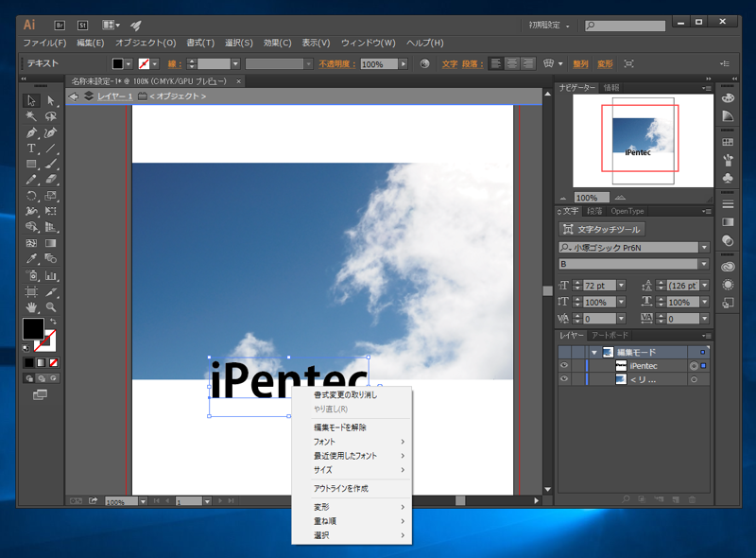Open the ファイル(F) menu
The width and height of the screenshot is (756, 558).
pos(44,43)
